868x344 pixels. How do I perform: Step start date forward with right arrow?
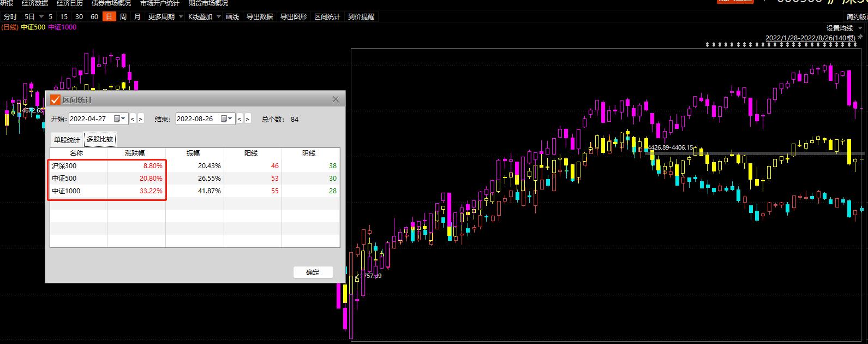pos(141,119)
